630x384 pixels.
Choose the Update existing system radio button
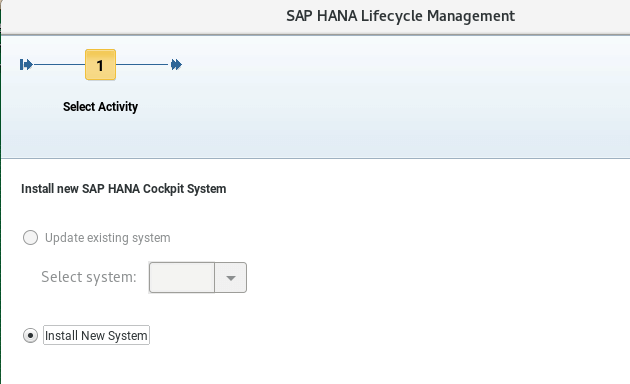31,237
